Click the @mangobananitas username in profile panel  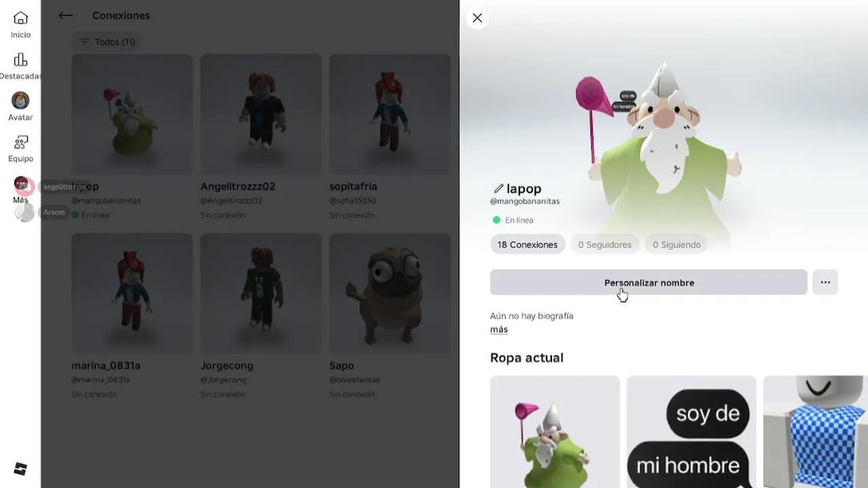tap(524, 201)
